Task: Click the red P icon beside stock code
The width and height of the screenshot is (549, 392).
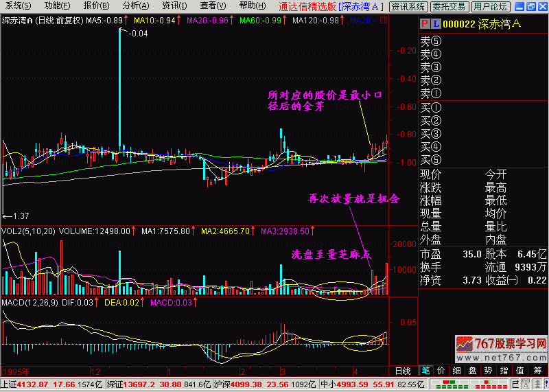Action: click(x=425, y=24)
